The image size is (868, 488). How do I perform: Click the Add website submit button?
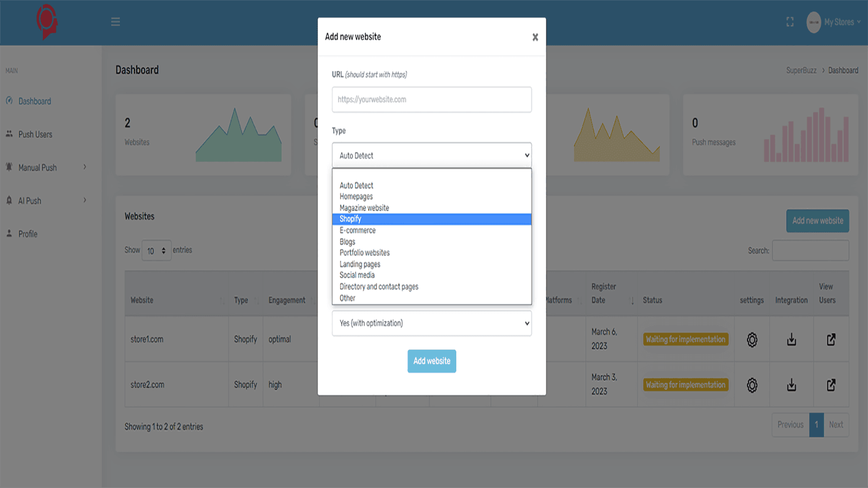(431, 361)
